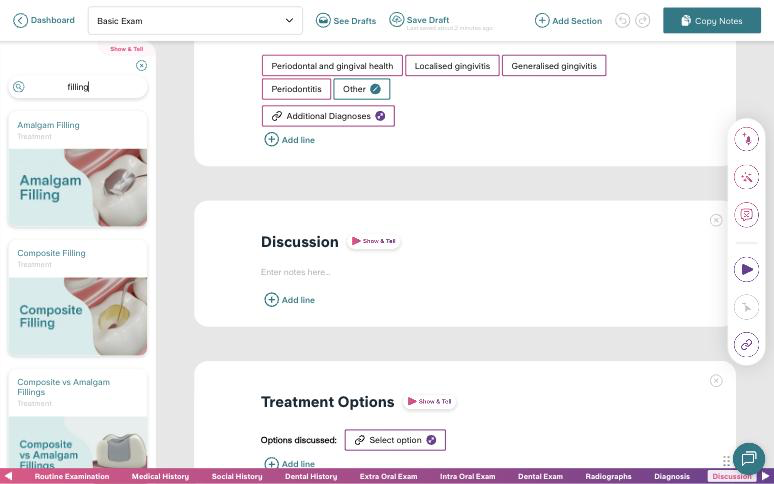Open Amalgam Filling card thumbnail
The width and height of the screenshot is (774, 484).
[x=78, y=187]
